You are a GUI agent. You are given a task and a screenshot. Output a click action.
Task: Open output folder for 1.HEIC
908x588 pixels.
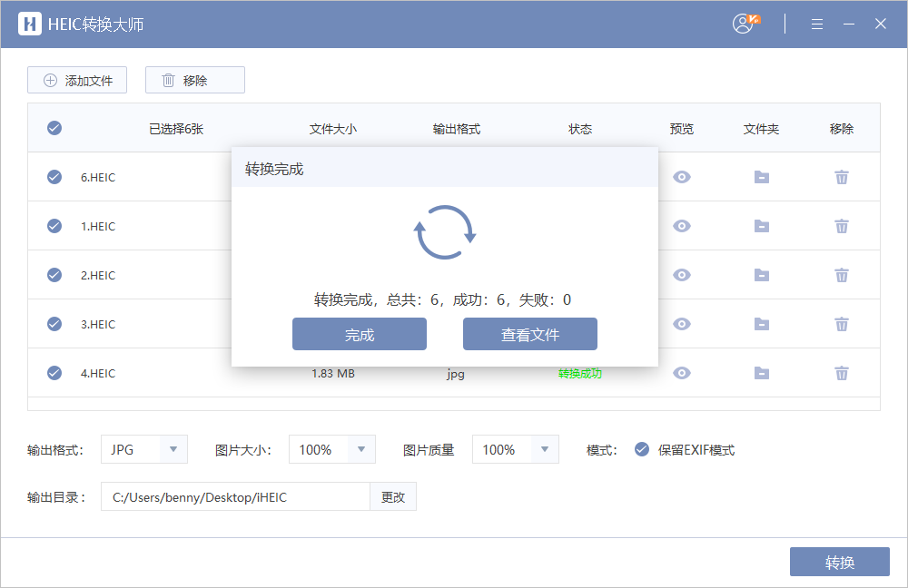point(762,226)
